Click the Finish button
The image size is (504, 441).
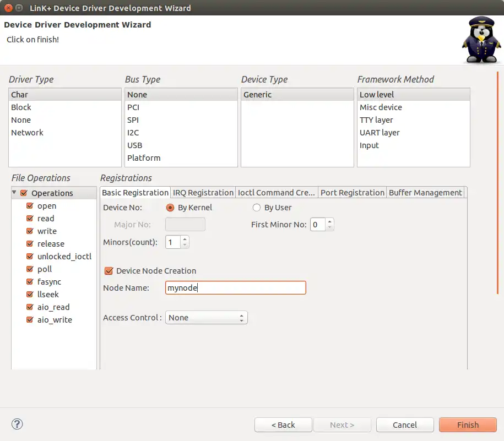(468, 424)
